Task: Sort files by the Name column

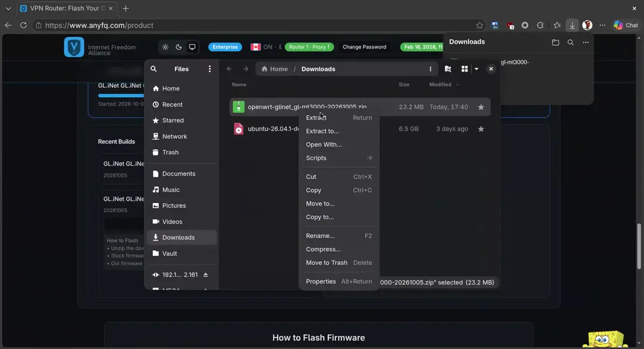Action: 239,84
